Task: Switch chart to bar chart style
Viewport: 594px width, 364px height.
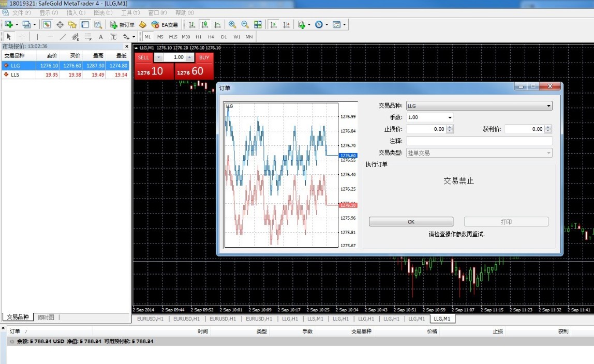Action: click(x=192, y=25)
